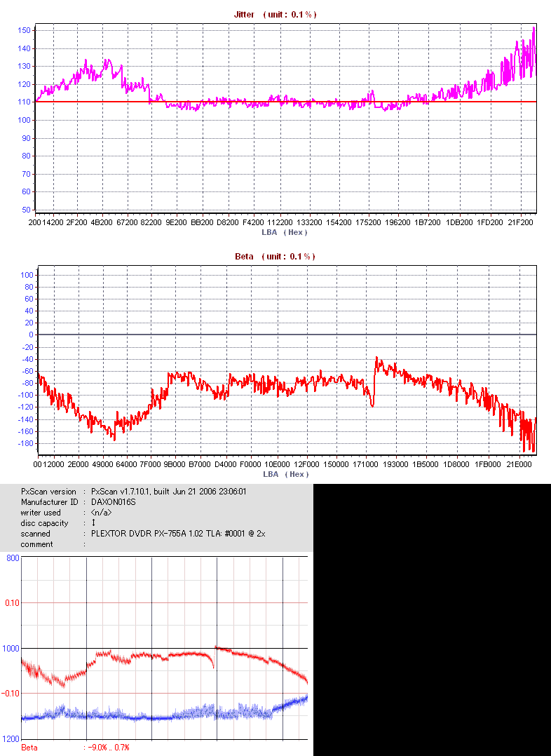Select the -100 value on Beta y-axis
551x756 pixels.
26,396
